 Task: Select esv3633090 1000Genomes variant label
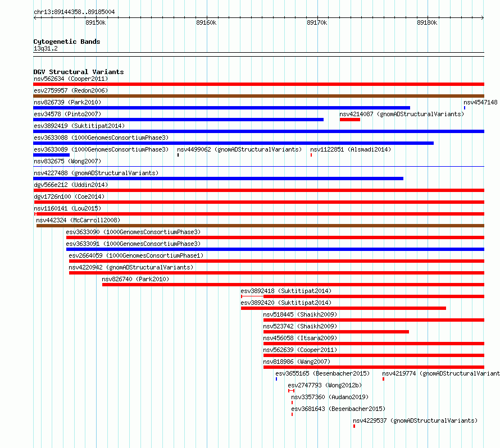click(133, 232)
